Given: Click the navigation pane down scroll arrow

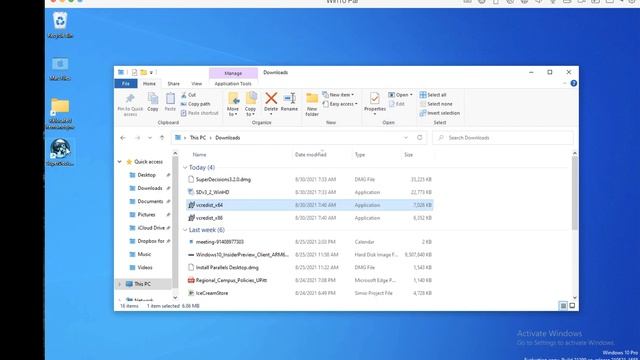Looking at the screenshot, I should coord(175,298).
